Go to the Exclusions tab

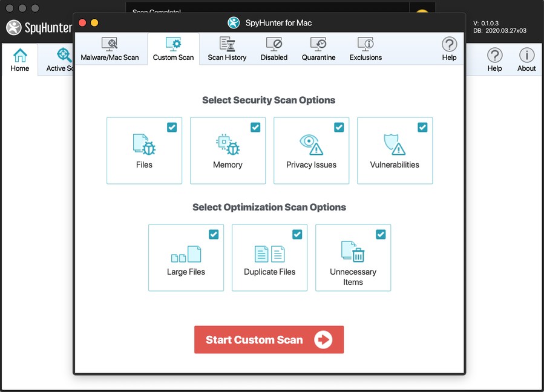point(365,49)
